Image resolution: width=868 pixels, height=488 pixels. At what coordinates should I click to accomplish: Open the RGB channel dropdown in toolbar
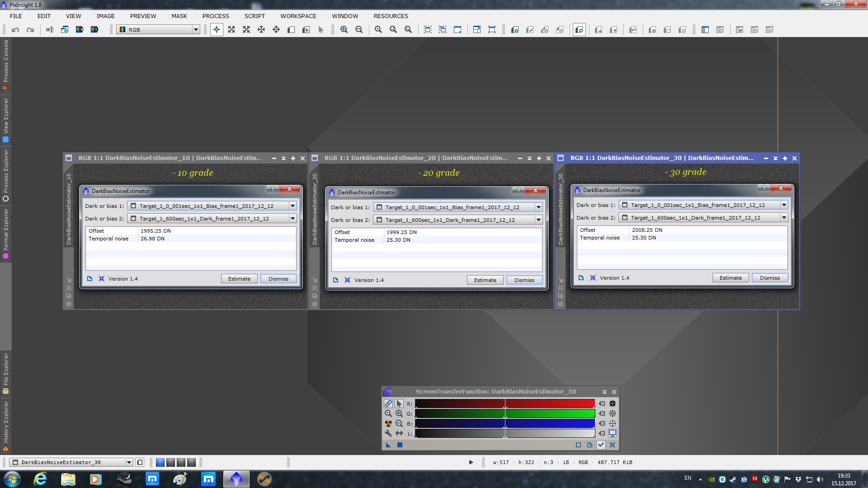158,30
